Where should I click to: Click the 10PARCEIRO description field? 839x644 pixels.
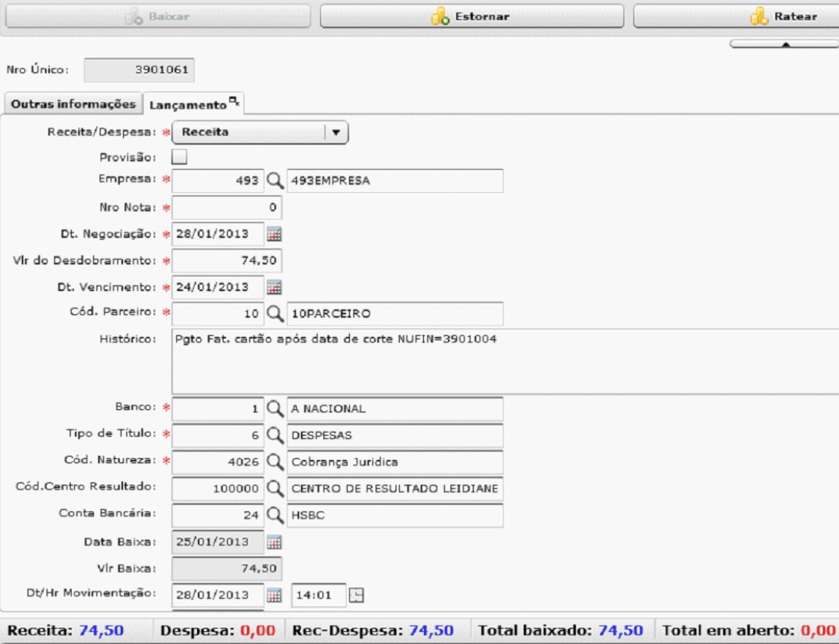(395, 314)
